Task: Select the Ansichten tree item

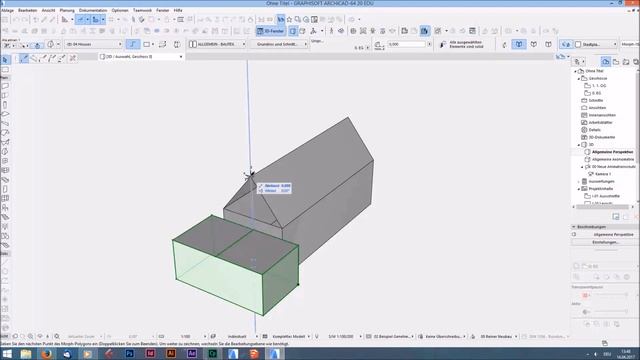Action: coord(597,108)
